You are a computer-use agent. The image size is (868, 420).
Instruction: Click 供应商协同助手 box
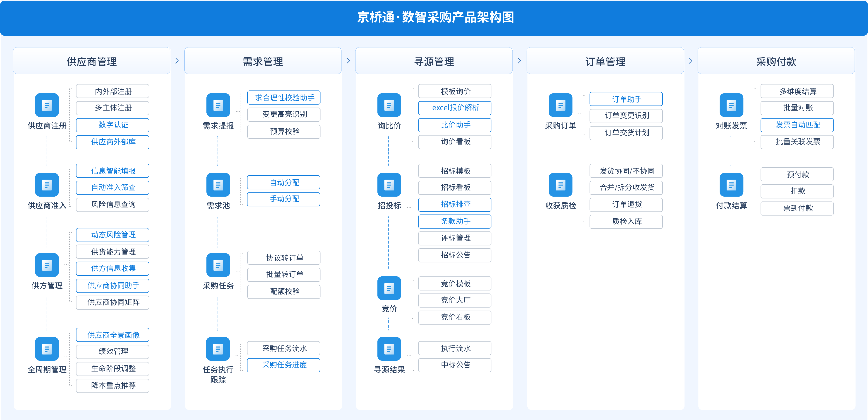pyautogui.click(x=112, y=286)
